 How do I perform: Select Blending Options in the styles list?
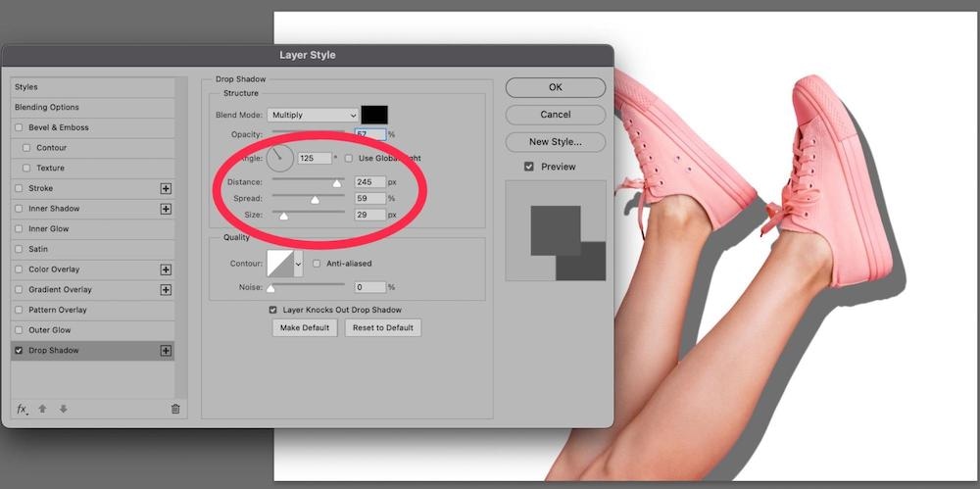point(47,108)
